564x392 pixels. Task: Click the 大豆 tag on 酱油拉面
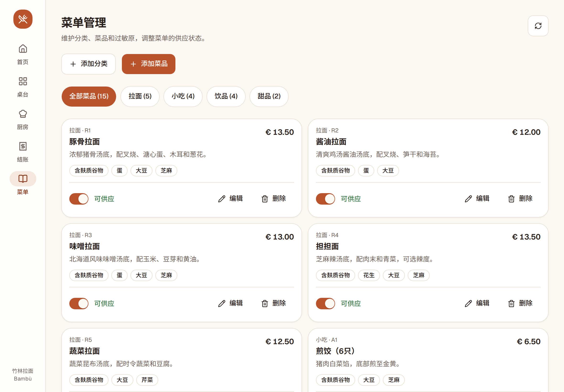(x=388, y=170)
